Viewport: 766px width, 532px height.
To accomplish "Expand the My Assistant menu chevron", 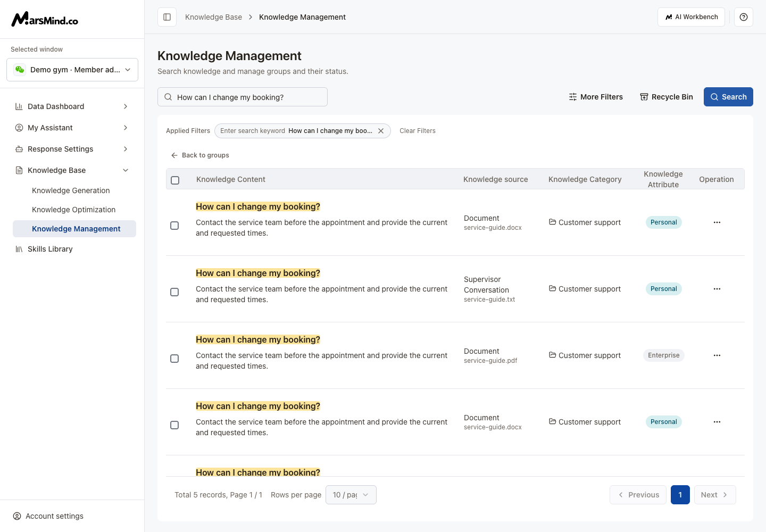I will tap(126, 128).
